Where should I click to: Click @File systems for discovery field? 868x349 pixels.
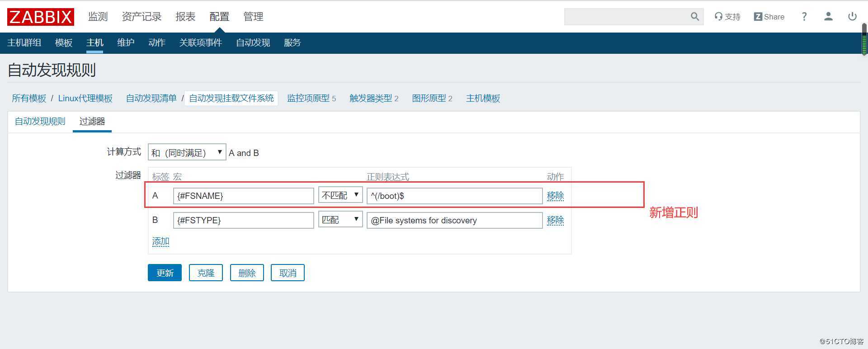tap(454, 220)
